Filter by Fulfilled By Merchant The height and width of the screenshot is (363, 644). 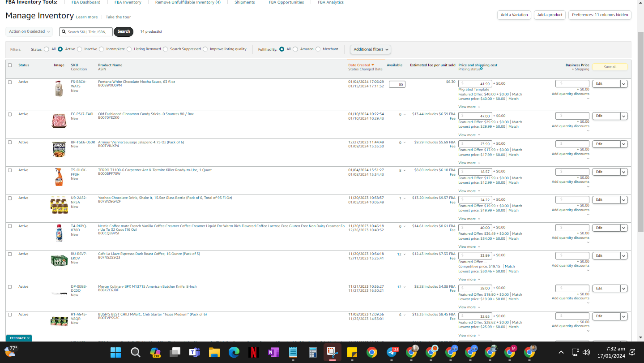318,49
